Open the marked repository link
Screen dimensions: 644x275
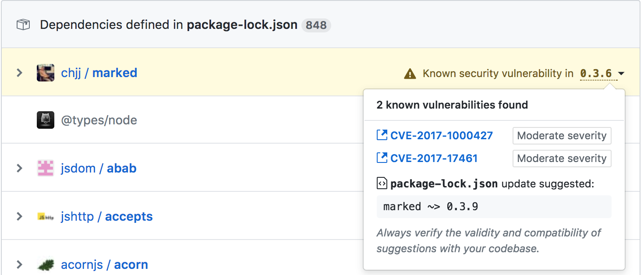(115, 73)
